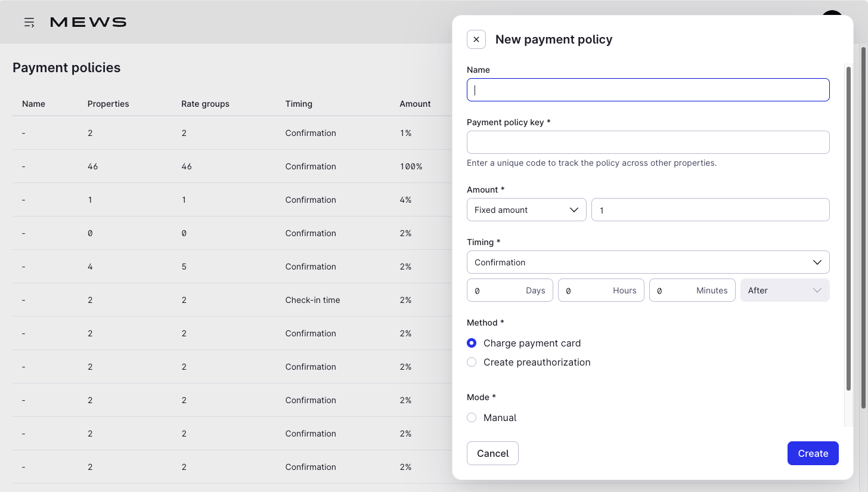
Task: Click the Days offset field
Action: [x=510, y=290]
